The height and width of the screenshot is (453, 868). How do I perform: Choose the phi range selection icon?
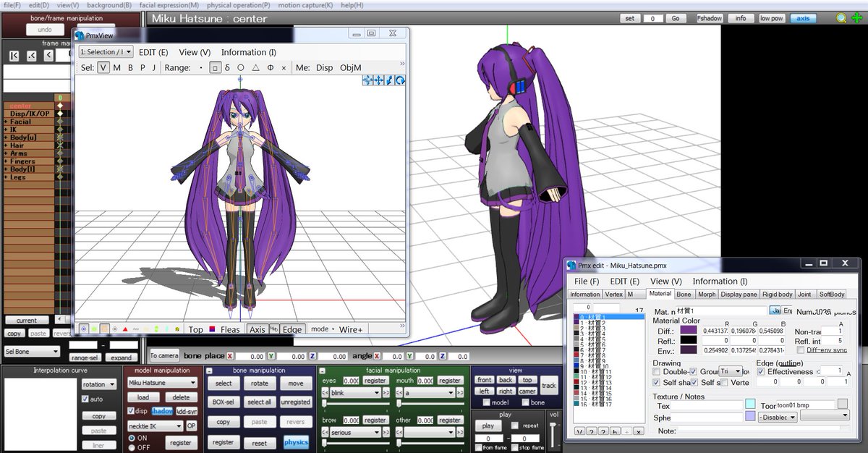click(270, 67)
